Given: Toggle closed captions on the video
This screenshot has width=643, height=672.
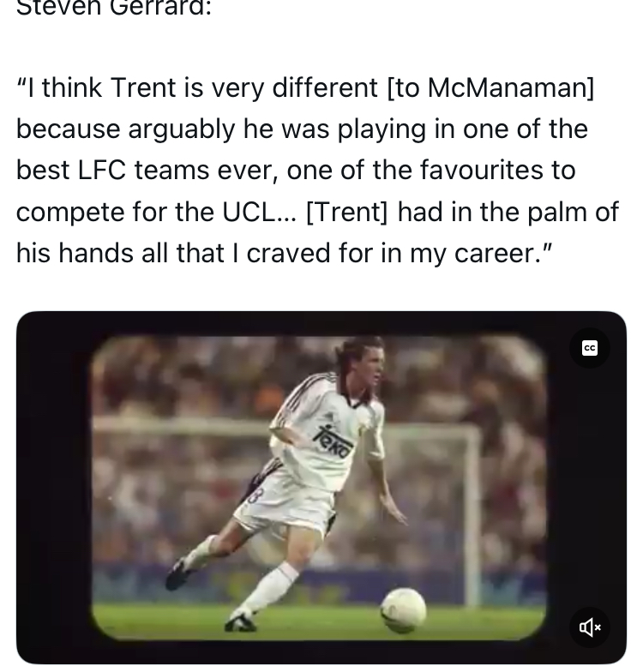Looking at the screenshot, I should (x=590, y=348).
